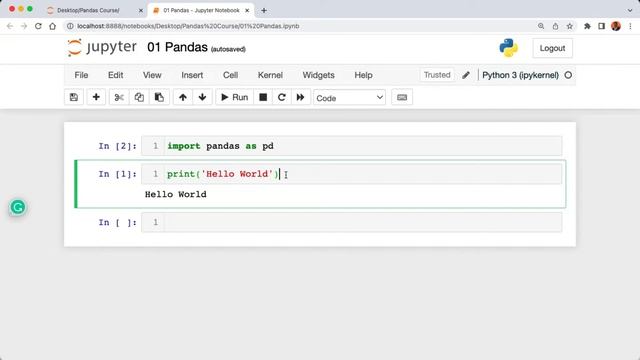Close the Desktop/Pandas Course tab
This screenshot has height=360, width=640.
pos(141,11)
